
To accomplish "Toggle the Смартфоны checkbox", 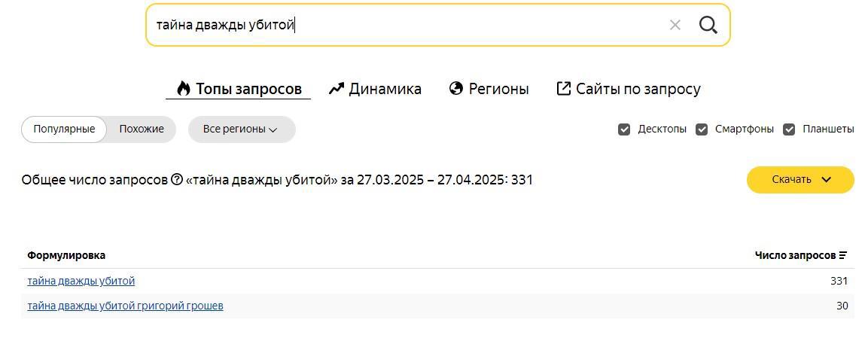I will click(x=702, y=129).
